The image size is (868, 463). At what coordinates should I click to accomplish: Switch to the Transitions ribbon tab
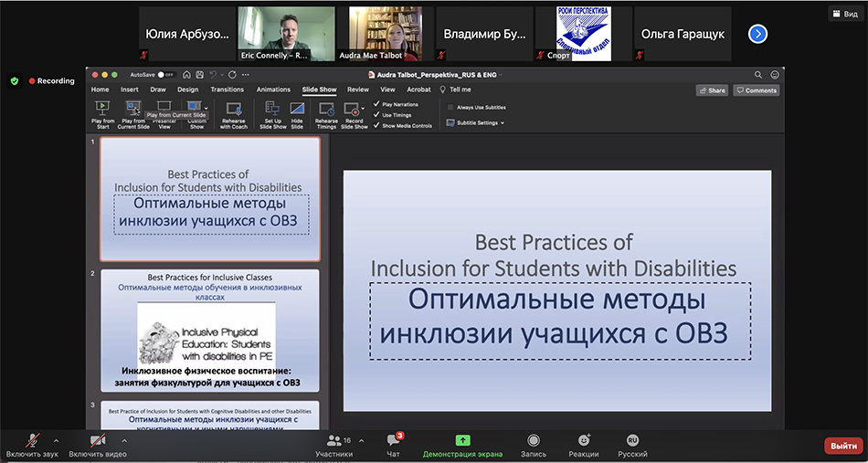coord(227,89)
